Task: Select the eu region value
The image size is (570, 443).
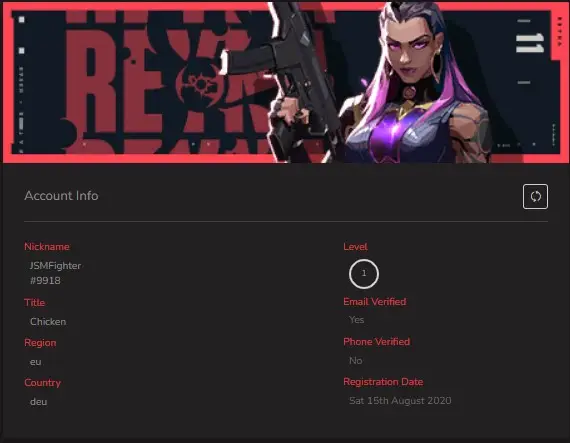Action: [35, 362]
